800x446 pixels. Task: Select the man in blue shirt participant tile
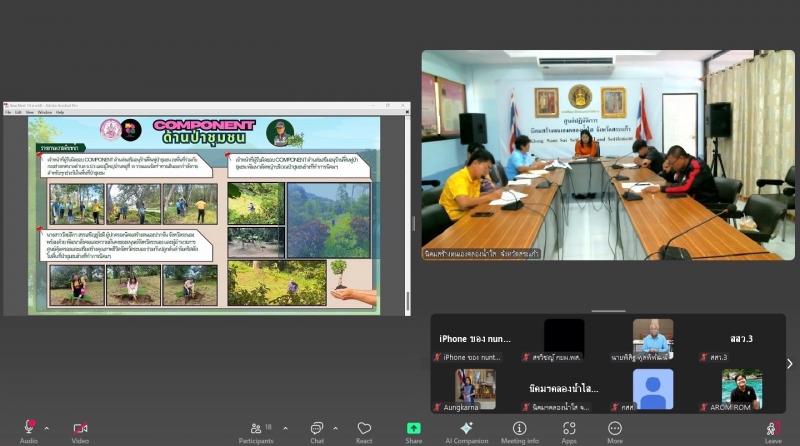pos(653,340)
